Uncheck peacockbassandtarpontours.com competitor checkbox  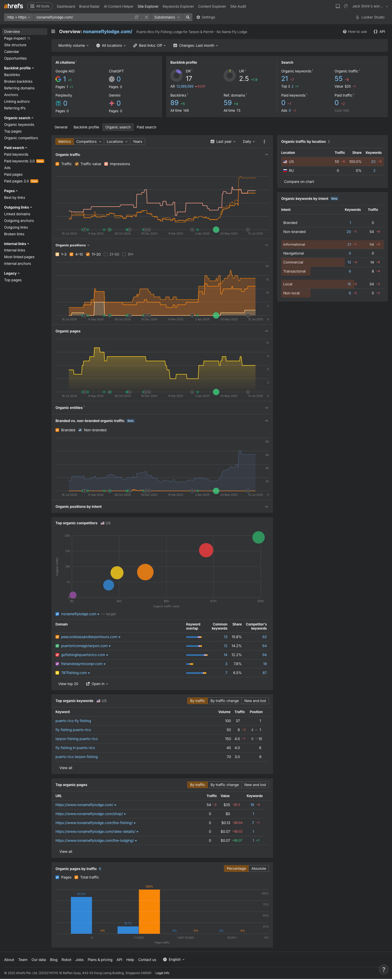[57, 637]
